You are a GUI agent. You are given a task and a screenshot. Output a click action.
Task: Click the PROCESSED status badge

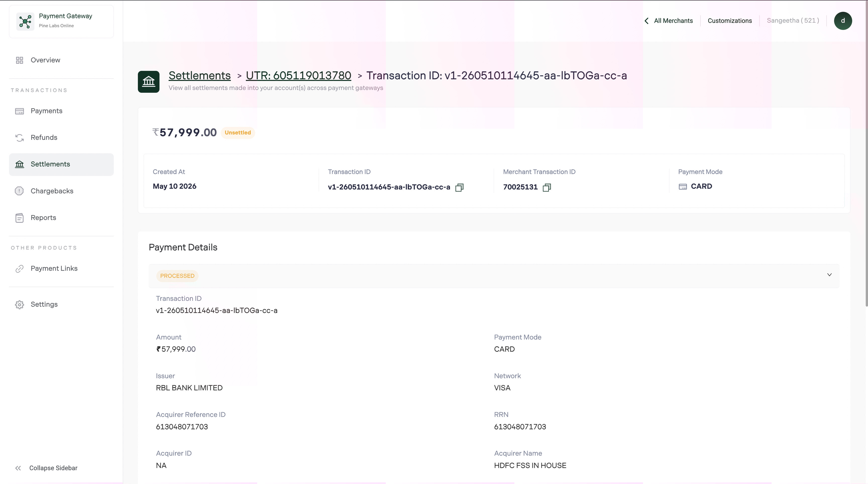tap(177, 276)
